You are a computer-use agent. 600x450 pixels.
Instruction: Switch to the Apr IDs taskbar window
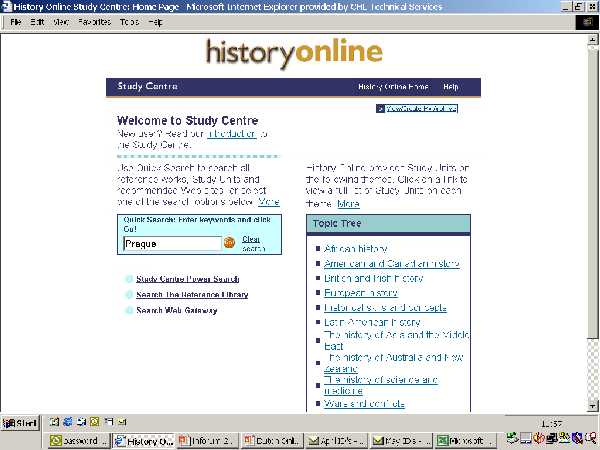(337, 441)
